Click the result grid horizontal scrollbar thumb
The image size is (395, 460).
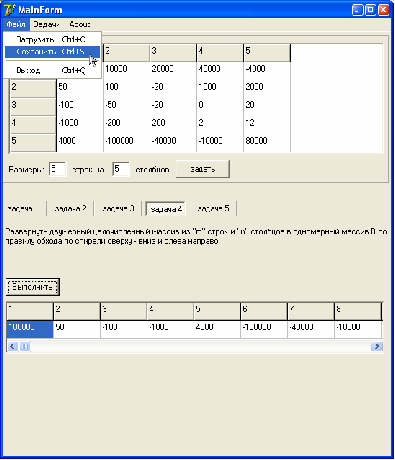(25, 347)
